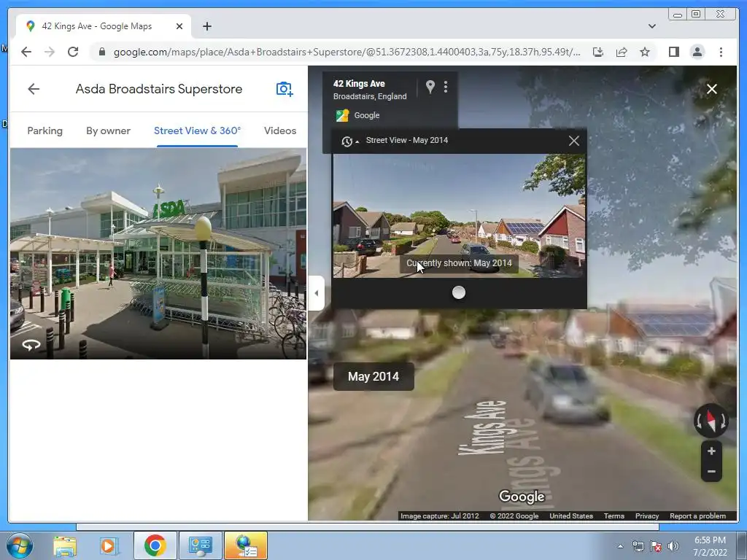Click the May 2014 date label
The height and width of the screenshot is (560, 747).
373,377
